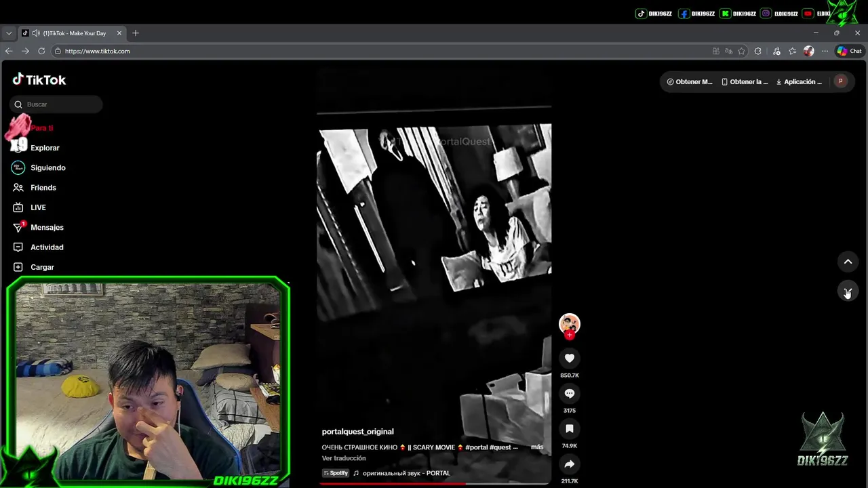Share the video with the arrow icon
Viewport: 868px width, 488px height.
[x=570, y=464]
